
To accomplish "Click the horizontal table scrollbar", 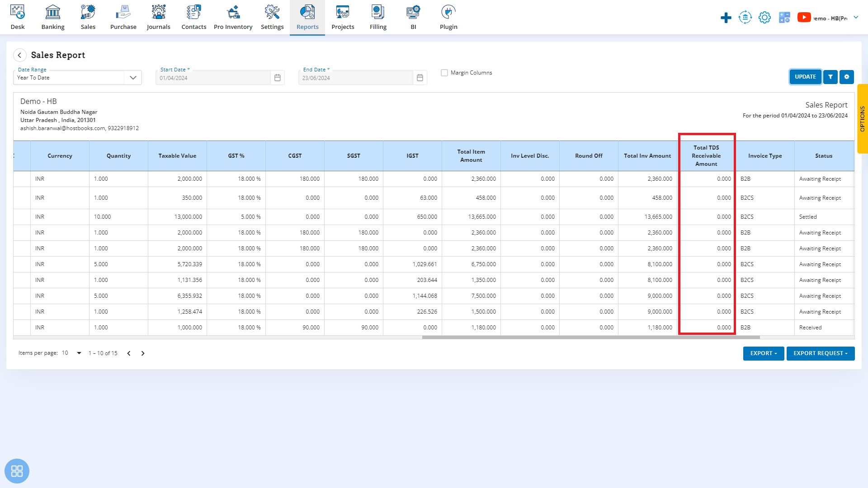I will pos(591,337).
